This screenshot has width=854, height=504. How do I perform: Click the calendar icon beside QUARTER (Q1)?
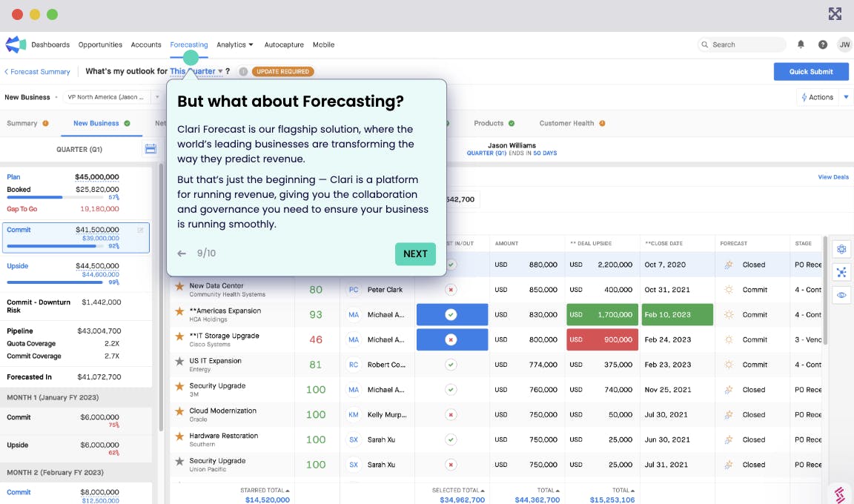[151, 149]
